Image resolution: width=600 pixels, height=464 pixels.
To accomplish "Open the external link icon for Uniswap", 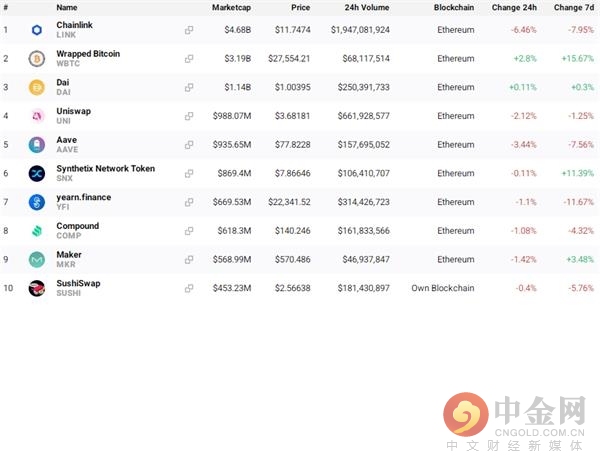I will pyautogui.click(x=189, y=116).
